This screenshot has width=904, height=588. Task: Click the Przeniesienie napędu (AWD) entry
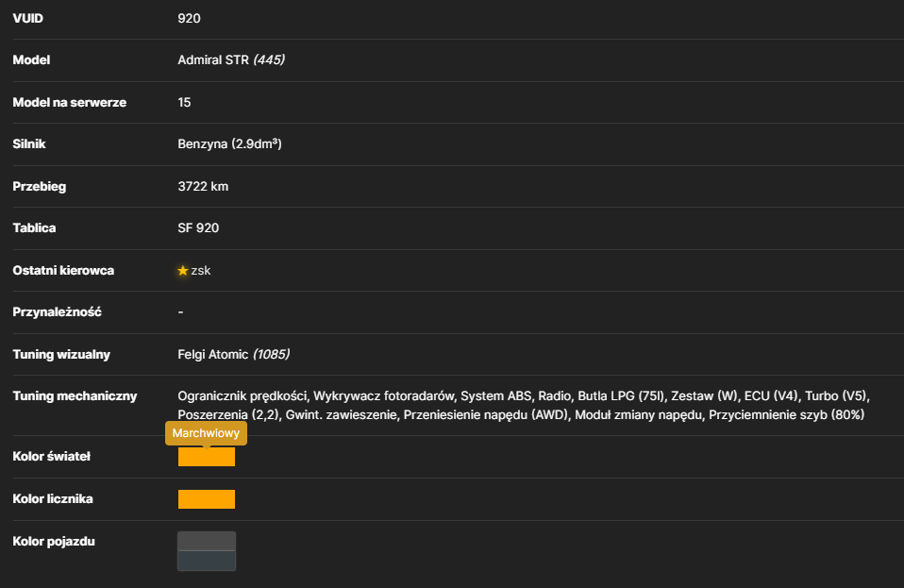pos(485,415)
